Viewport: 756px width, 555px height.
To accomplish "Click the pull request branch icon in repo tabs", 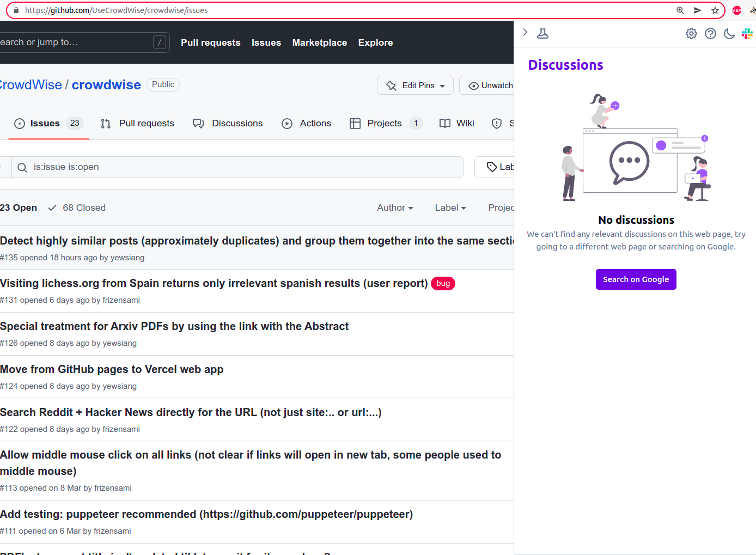I will pos(106,124).
